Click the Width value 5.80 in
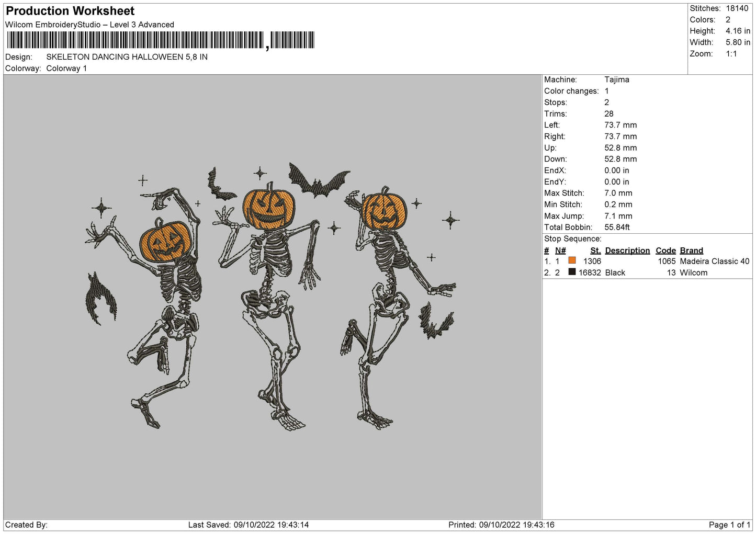 coord(738,42)
